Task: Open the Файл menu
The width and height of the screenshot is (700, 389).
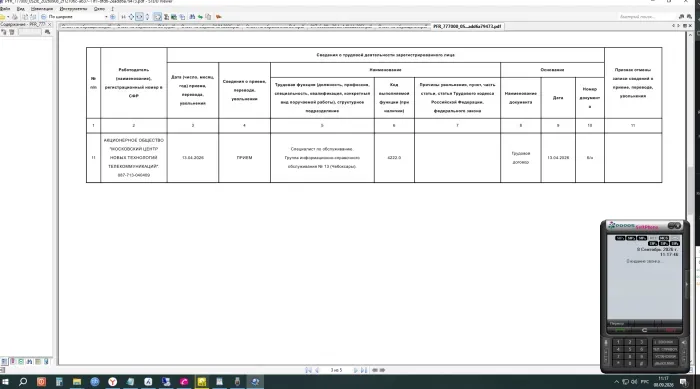Action: [4, 8]
